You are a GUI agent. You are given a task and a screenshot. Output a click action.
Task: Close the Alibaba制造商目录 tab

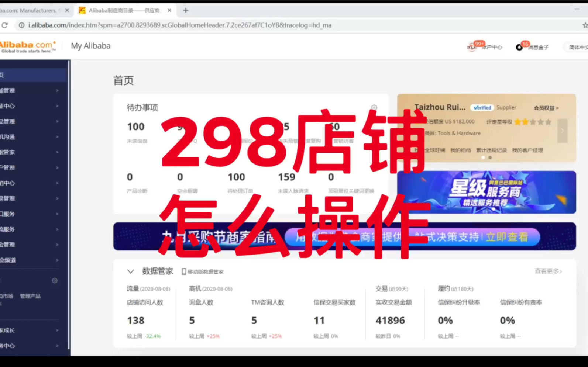pos(169,10)
